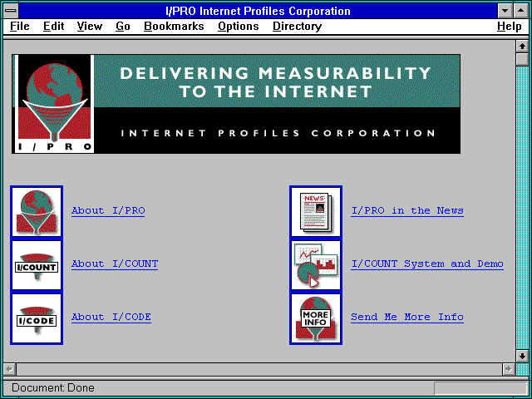The width and height of the screenshot is (532, 399).
Task: Click the horizontal scrollbar left arrow
Action: [10, 369]
